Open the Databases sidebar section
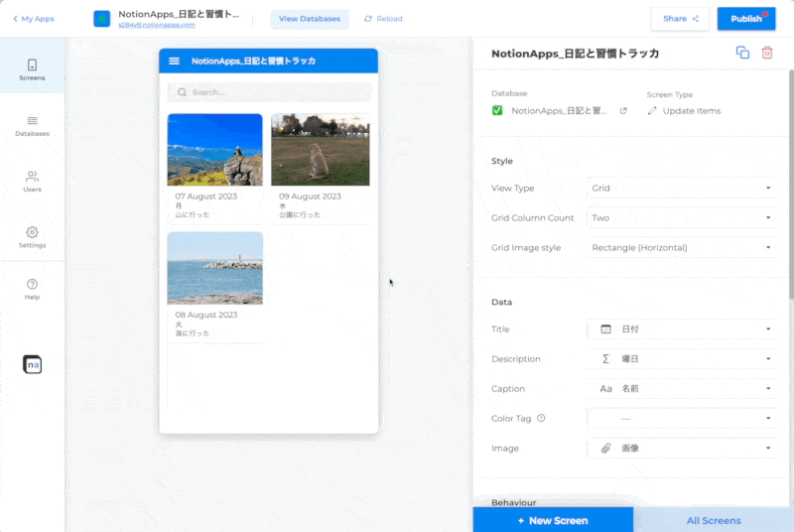This screenshot has width=794, height=532. [32, 126]
